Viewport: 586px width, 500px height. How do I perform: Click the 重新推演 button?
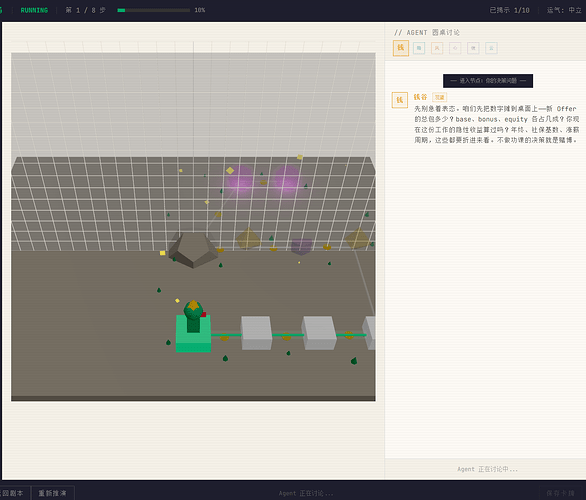(x=53, y=493)
